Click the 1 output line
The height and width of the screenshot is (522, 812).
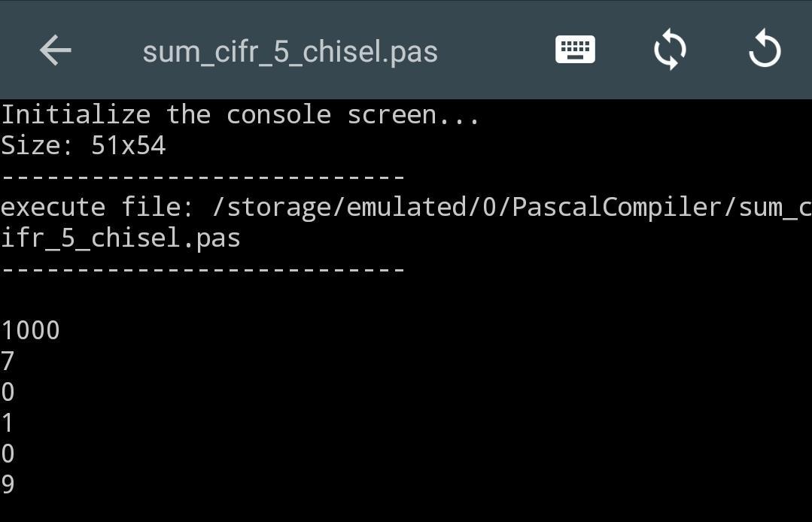pyautogui.click(x=8, y=423)
